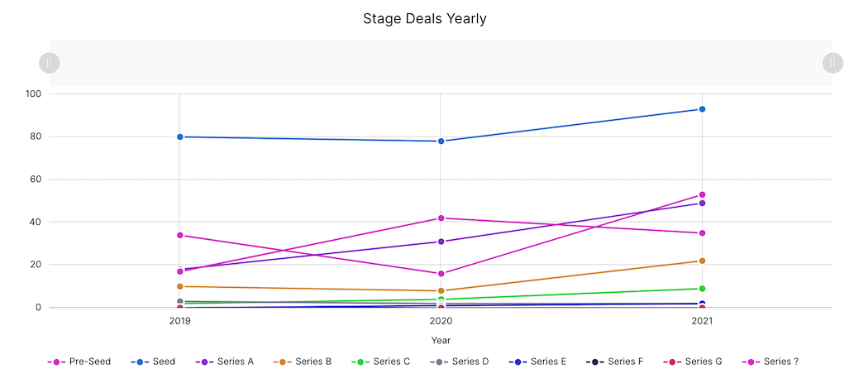
Task: Select the Seed data point for 2019
Action: point(179,137)
